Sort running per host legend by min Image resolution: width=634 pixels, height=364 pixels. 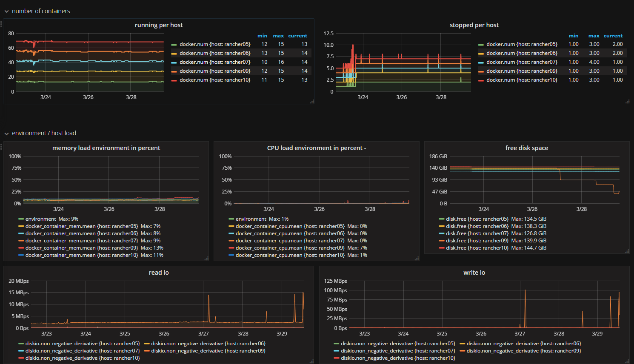(x=262, y=36)
